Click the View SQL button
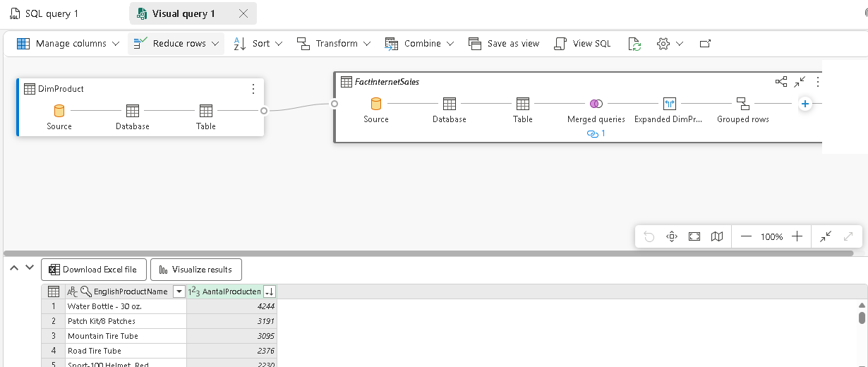This screenshot has width=868, height=367. tap(582, 43)
